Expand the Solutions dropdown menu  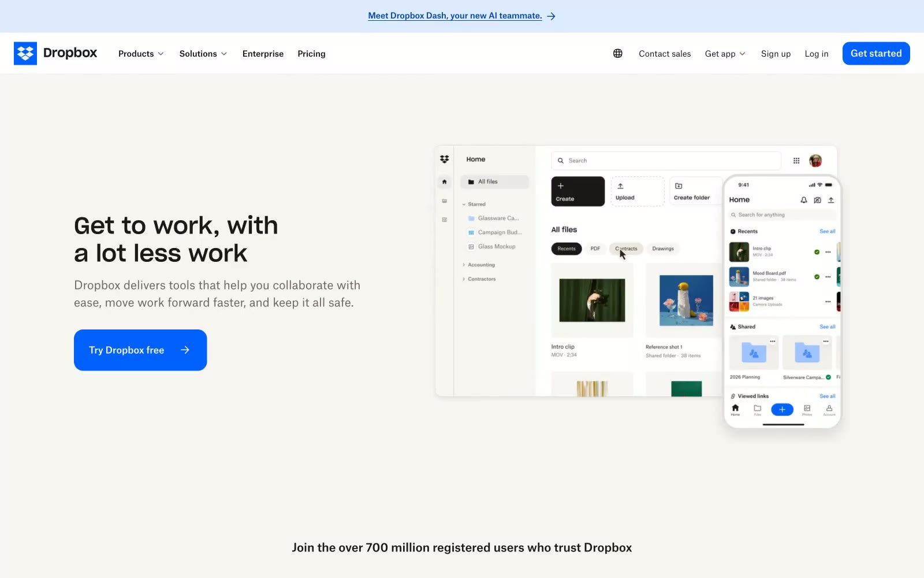(203, 54)
